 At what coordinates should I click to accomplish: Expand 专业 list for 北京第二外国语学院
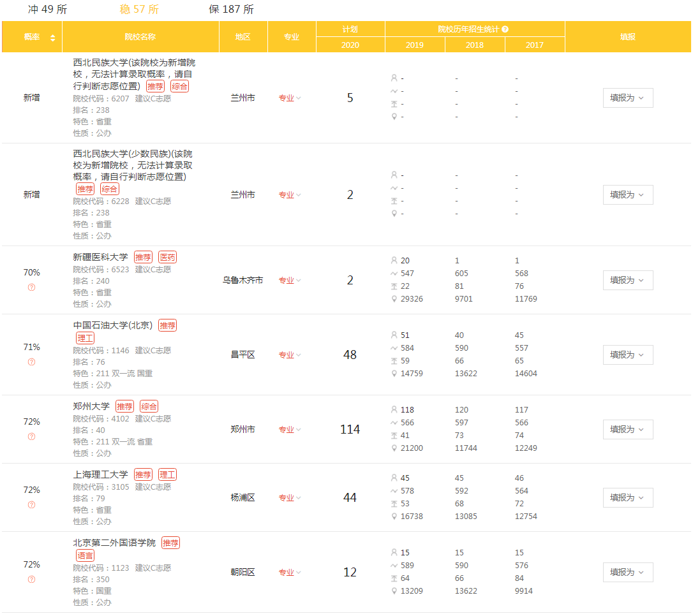click(x=290, y=573)
